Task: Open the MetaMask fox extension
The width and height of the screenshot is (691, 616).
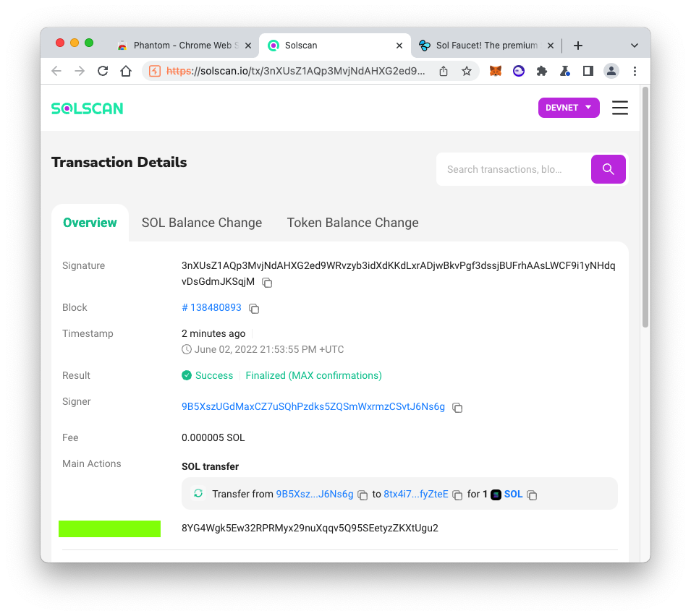Action: click(496, 71)
